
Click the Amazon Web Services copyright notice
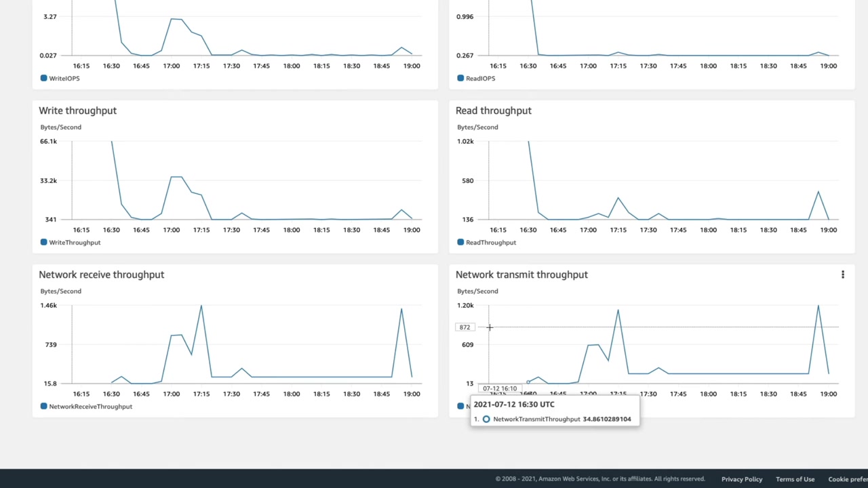(x=600, y=479)
